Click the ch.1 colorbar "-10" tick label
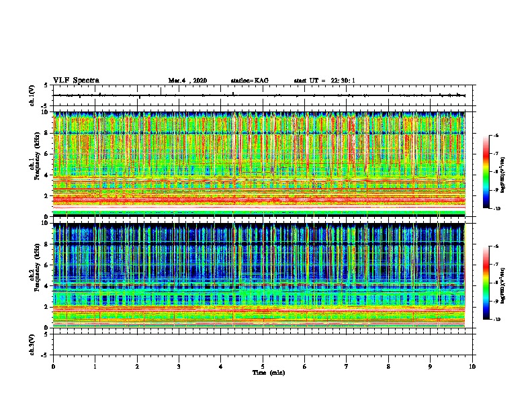The height and width of the screenshot is (411, 532). tap(496, 209)
